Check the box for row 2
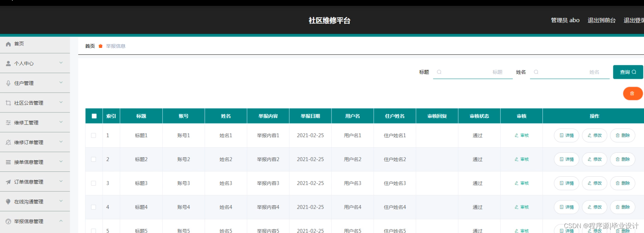644x233 pixels. (94, 159)
